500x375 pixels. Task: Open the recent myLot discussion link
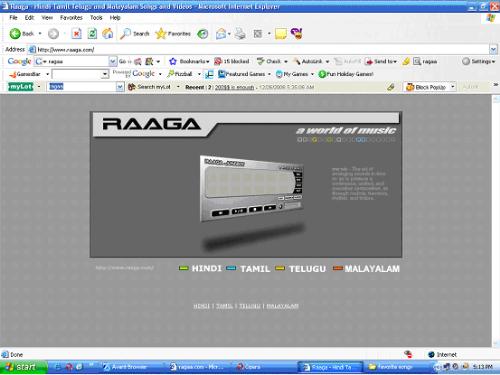[x=234, y=87]
